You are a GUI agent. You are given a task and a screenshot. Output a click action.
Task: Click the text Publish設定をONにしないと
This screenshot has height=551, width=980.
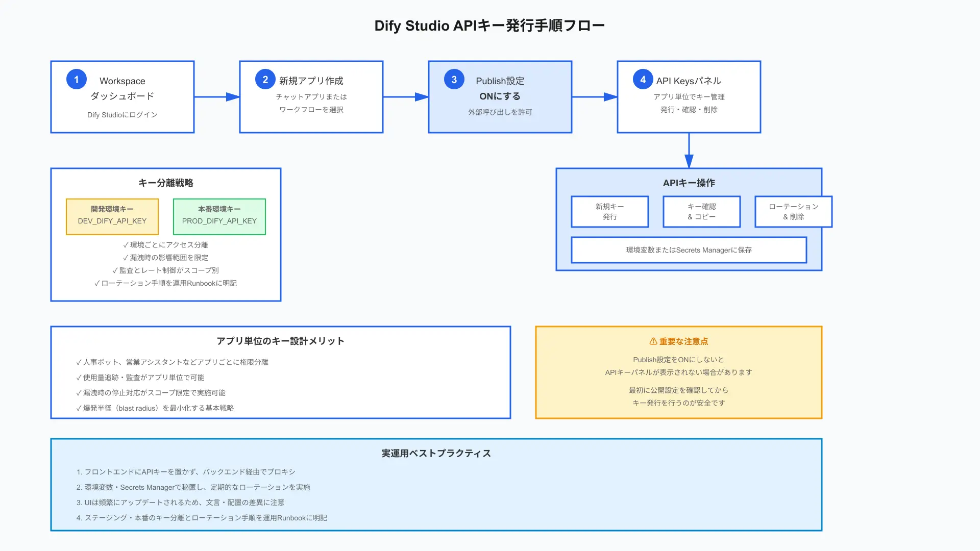coord(679,359)
